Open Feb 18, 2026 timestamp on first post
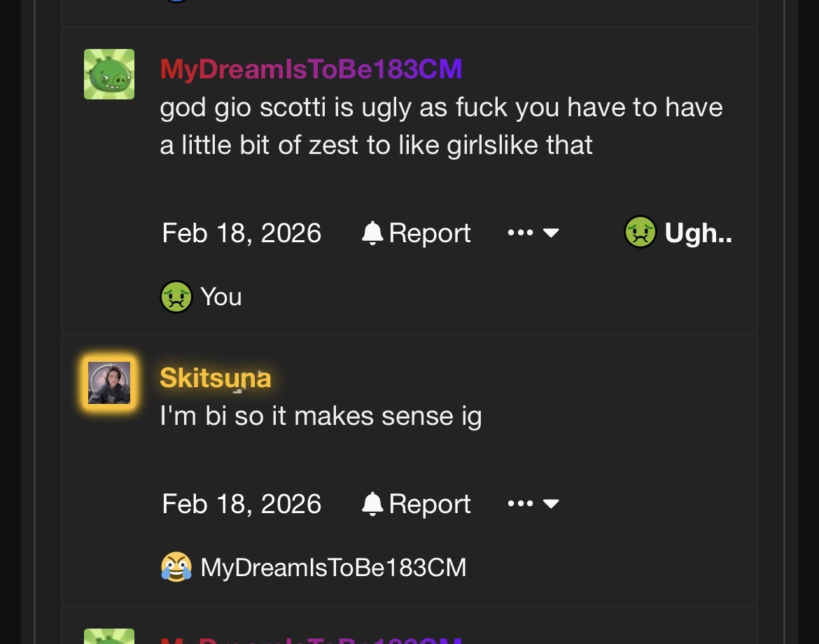Viewport: 819px width, 644px height. (241, 233)
